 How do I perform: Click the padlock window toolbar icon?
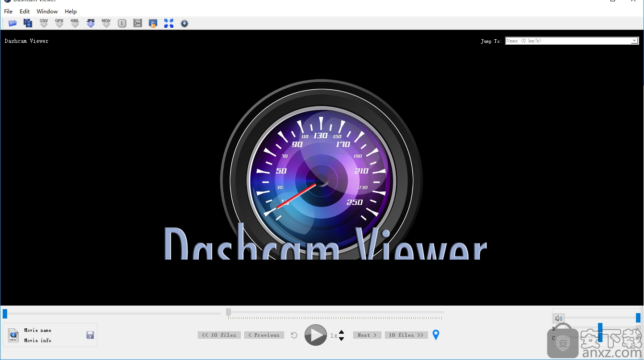point(153,23)
